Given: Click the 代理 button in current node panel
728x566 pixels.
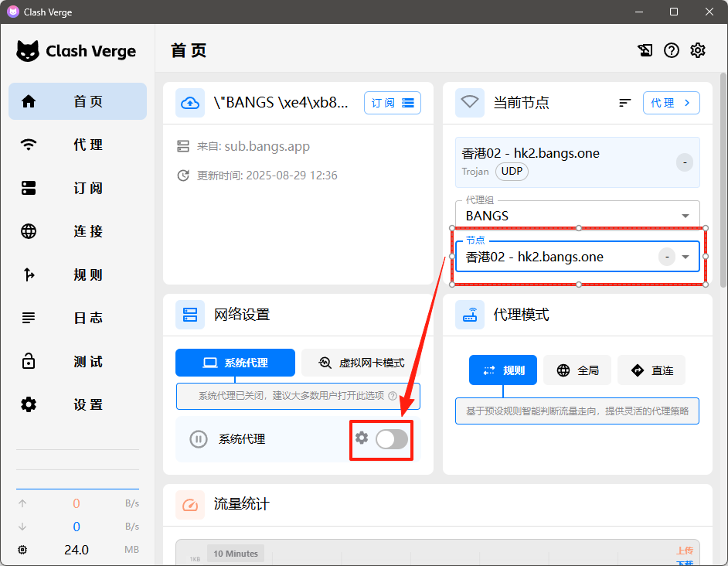Looking at the screenshot, I should pos(671,103).
